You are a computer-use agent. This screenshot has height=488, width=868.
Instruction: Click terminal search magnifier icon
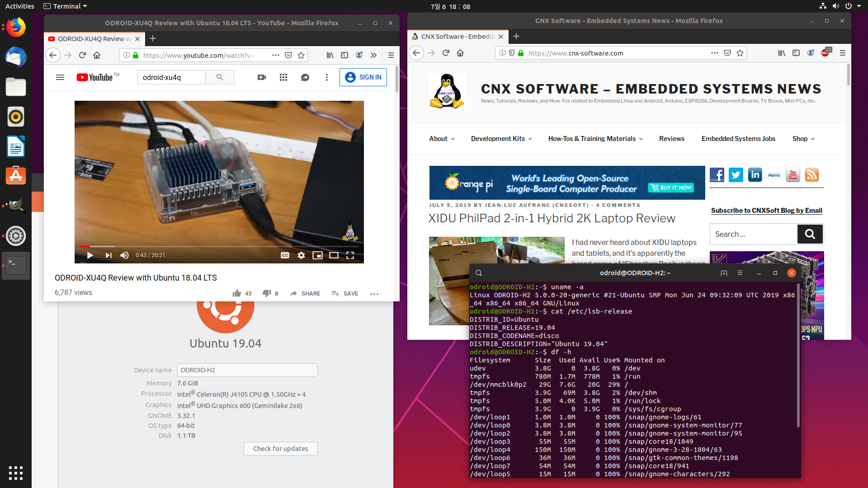click(479, 273)
